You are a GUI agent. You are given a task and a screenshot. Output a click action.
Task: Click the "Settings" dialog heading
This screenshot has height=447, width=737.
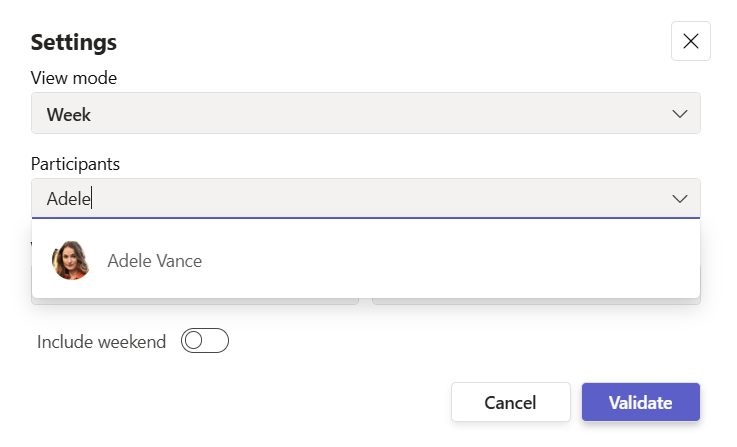pos(74,42)
